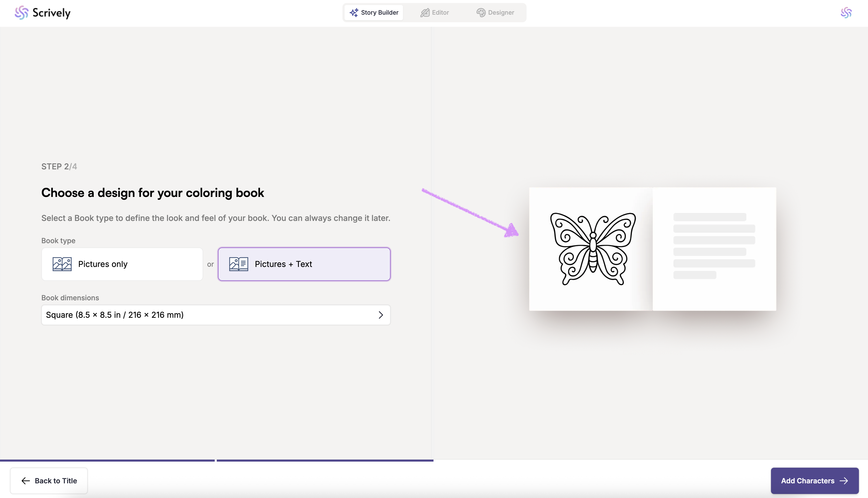Click the picture-and-text book icon
The height and width of the screenshot is (498, 868).
(238, 264)
